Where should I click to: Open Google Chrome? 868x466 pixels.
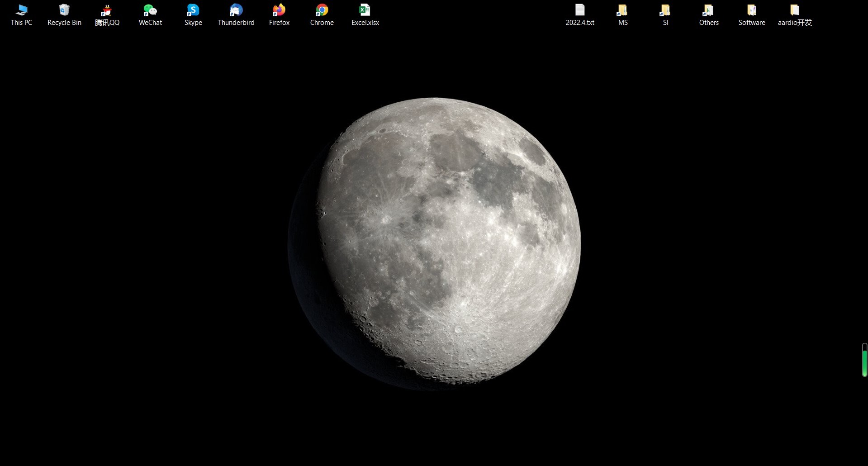tap(322, 10)
